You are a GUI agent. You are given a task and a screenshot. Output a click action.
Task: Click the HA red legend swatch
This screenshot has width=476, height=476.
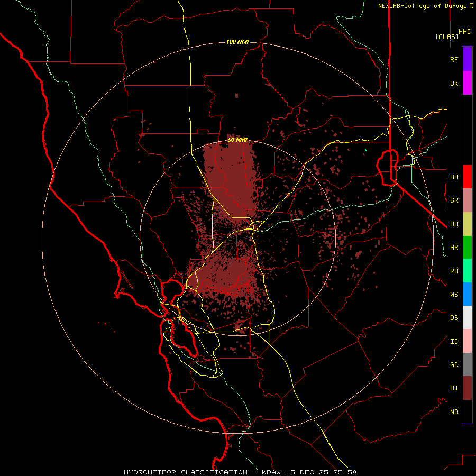coord(467,177)
